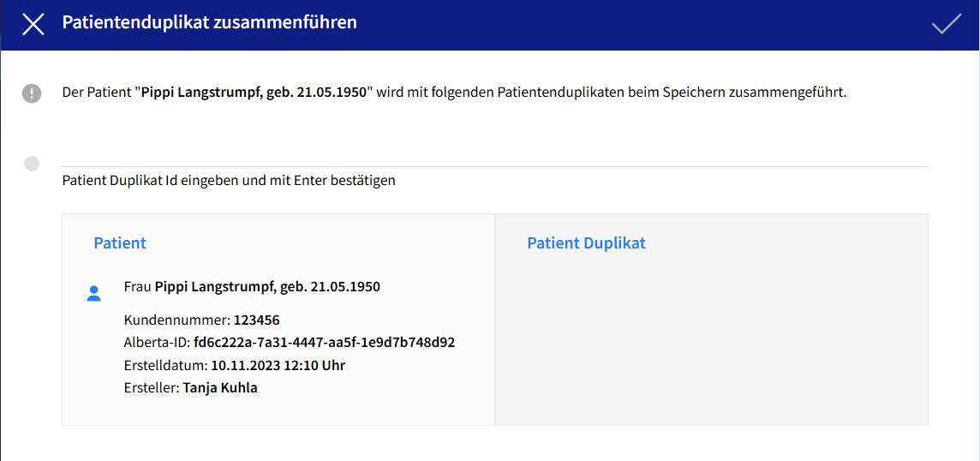Screen dimensions: 980x461
Task: Click the "Patient" panel heading
Action: click(120, 243)
